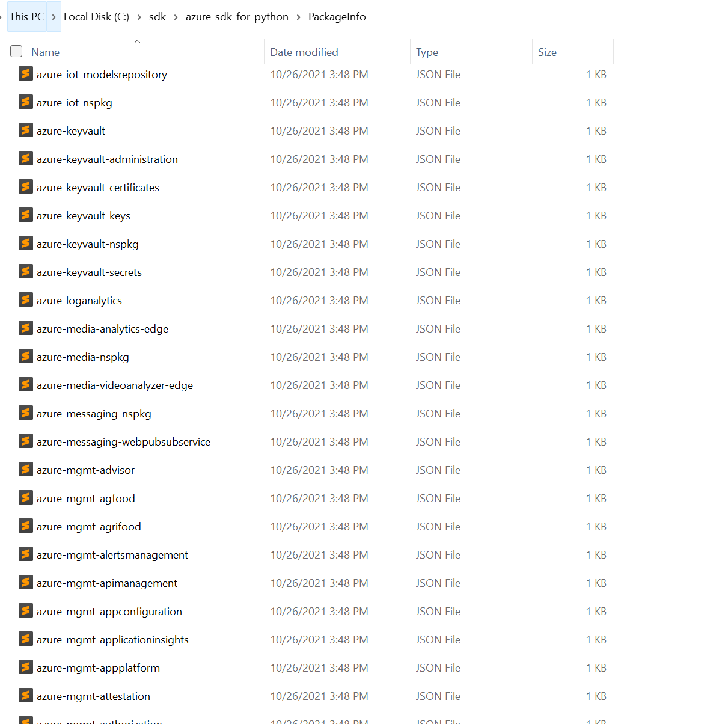
Task: Navigate to This PC breadcrumb
Action: click(26, 17)
